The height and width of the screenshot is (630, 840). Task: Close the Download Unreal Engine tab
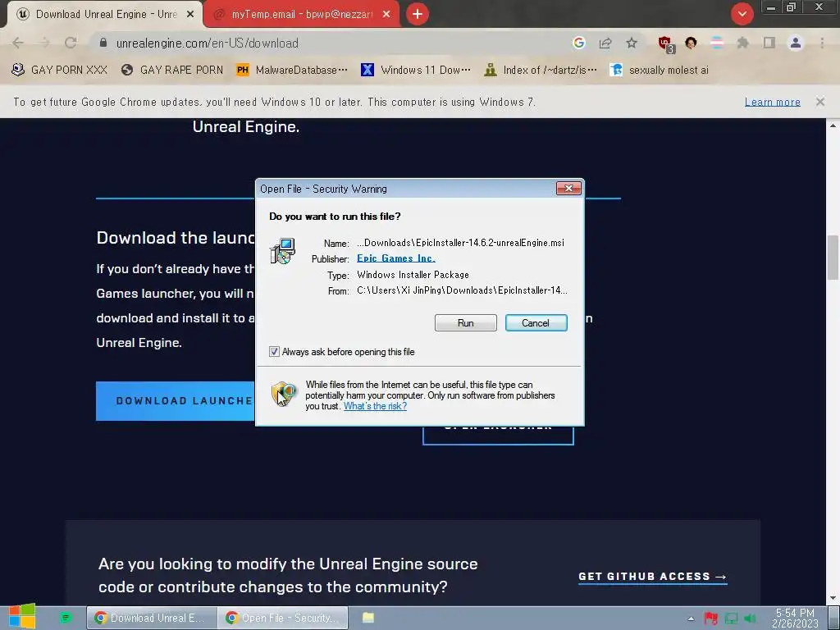click(x=190, y=15)
